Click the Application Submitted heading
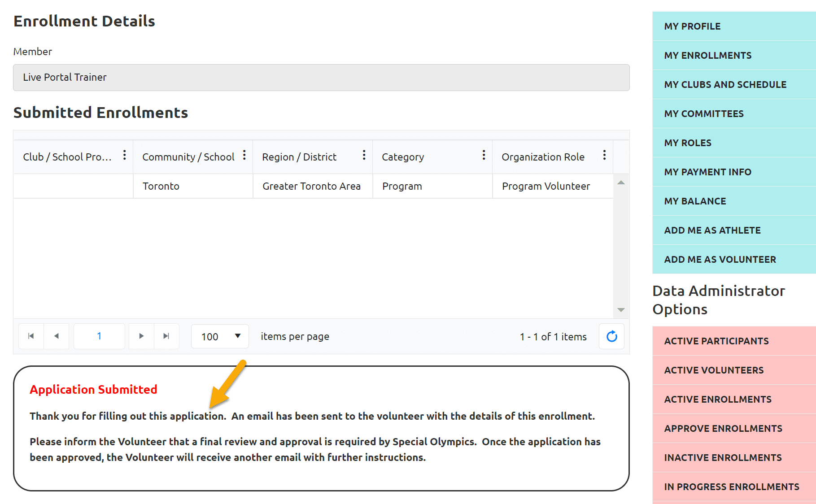816x504 pixels. [x=93, y=389]
